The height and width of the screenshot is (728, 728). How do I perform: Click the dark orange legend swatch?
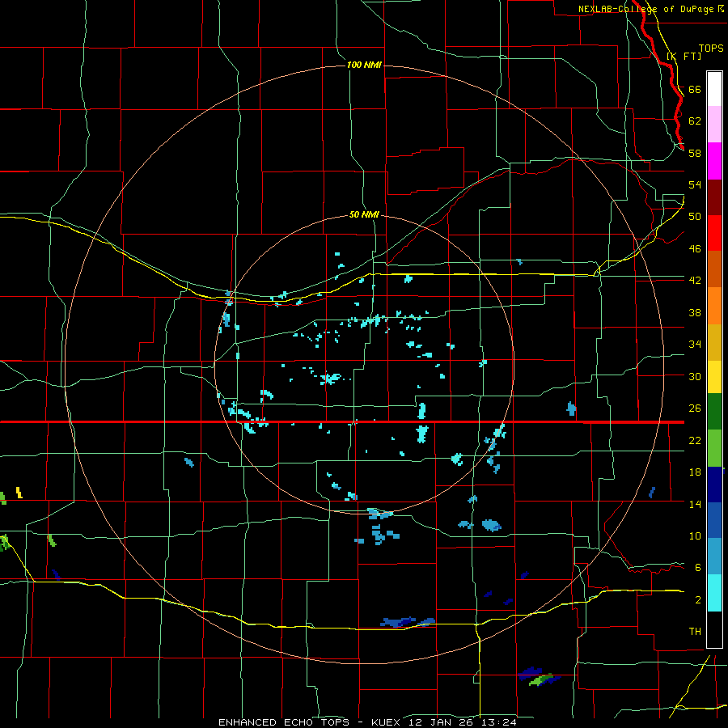714,269
